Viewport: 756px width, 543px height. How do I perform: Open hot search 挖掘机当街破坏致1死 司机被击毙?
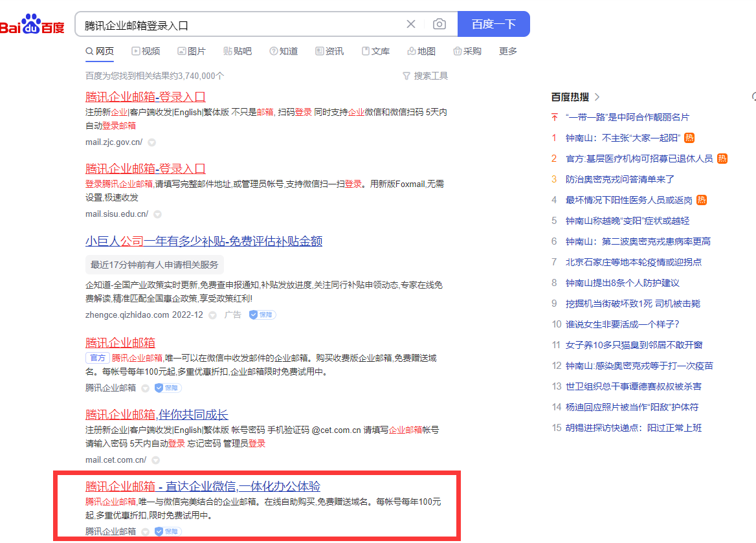click(x=633, y=304)
